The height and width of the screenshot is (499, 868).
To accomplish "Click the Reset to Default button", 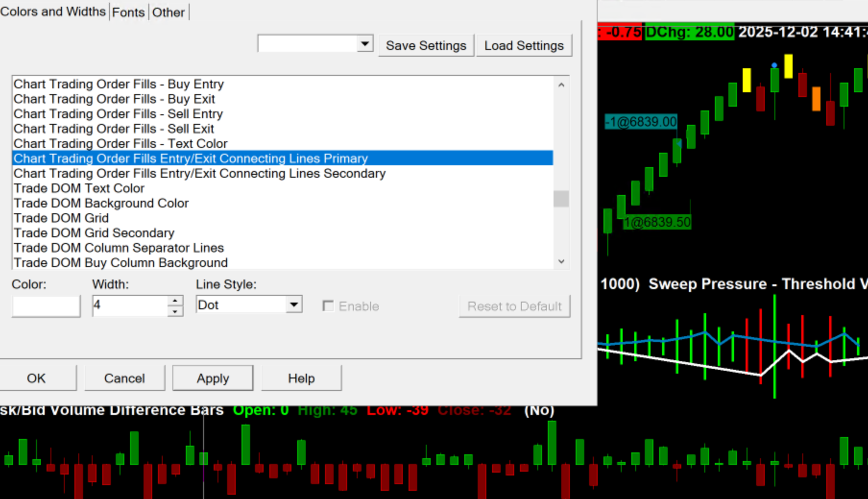I will coord(515,306).
